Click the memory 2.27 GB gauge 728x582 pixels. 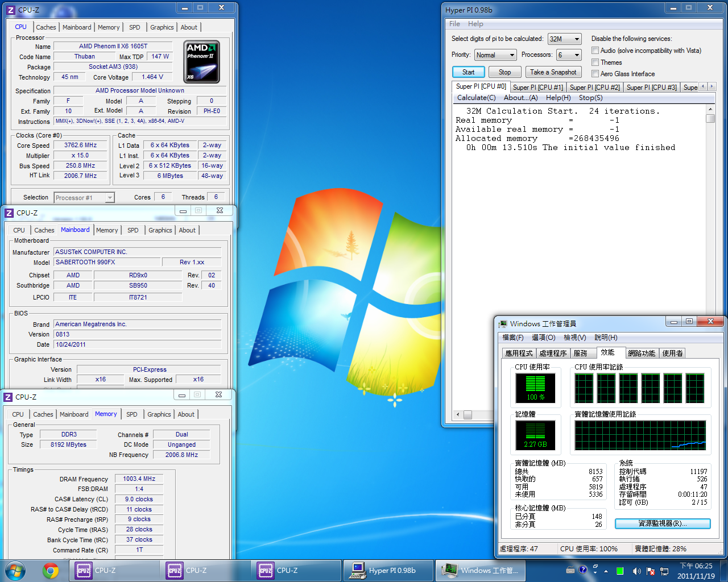(x=535, y=435)
